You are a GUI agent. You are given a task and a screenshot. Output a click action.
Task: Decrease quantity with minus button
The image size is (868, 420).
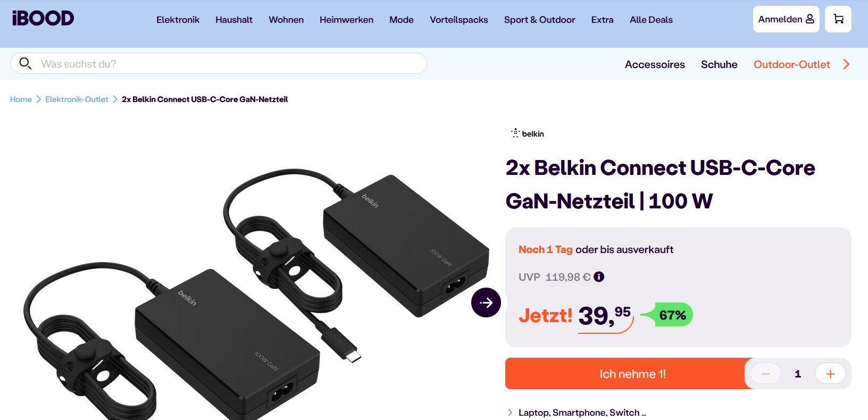click(765, 374)
